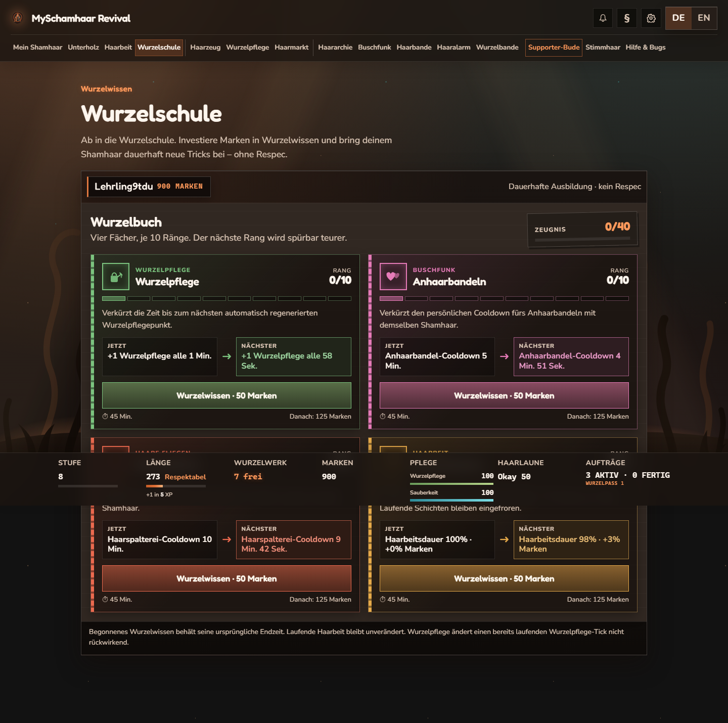Open the Stimmhaar page
The width and height of the screenshot is (728, 723).
click(x=603, y=48)
